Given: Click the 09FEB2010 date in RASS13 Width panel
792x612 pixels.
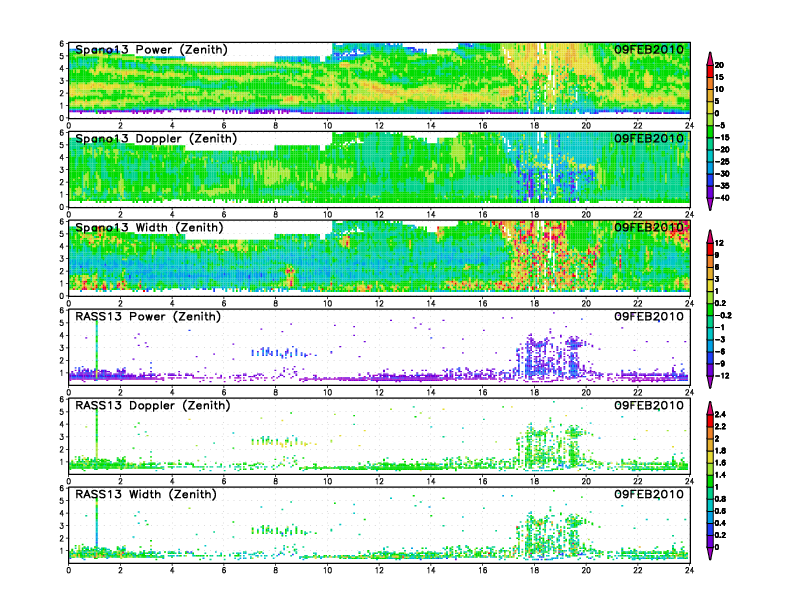Looking at the screenshot, I should [x=649, y=494].
